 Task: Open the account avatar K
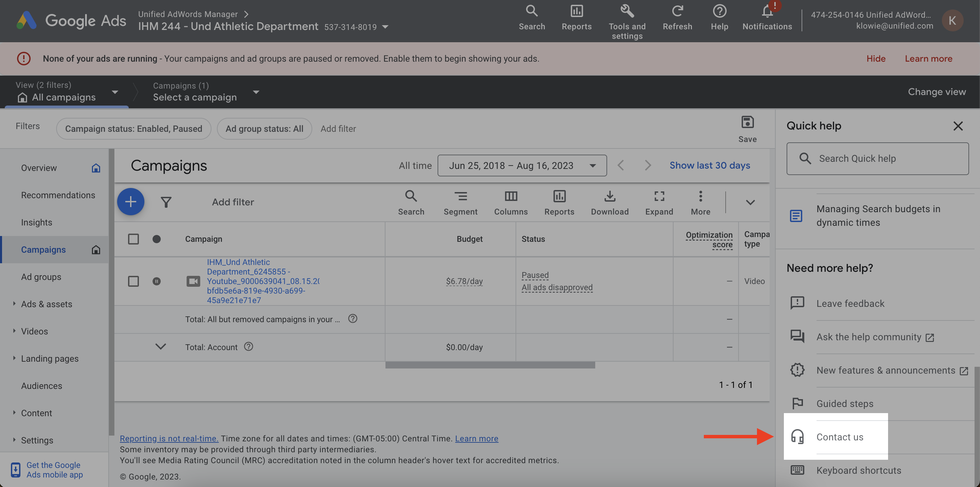(x=952, y=20)
